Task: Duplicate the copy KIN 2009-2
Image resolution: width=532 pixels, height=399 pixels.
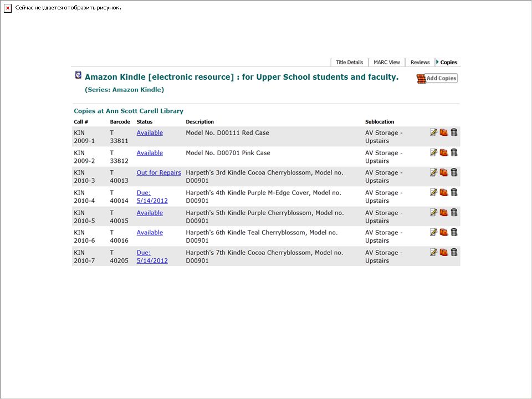Action: point(443,152)
